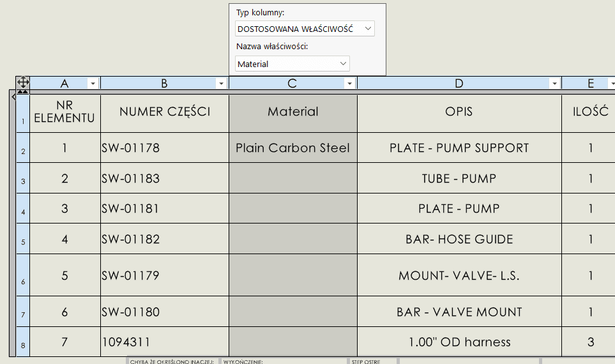615x364 pixels.
Task: Click the table move handle icon
Action: click(x=22, y=82)
